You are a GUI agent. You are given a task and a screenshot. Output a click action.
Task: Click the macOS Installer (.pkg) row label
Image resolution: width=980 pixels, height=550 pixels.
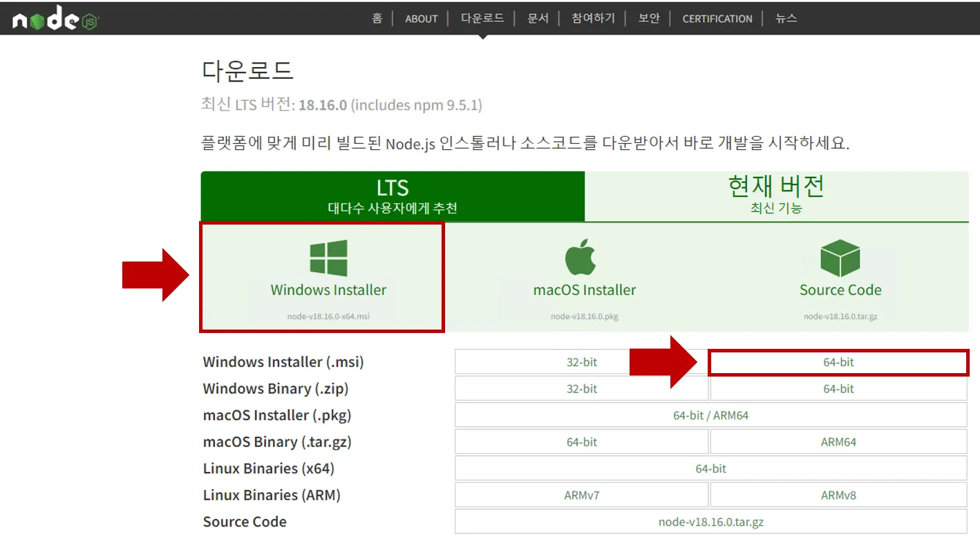[277, 415]
